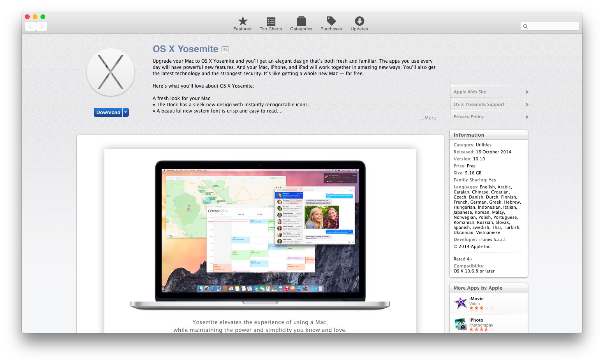Click the 'Price: Free' text
Image resolution: width=604 pixels, height=364 pixels.
[465, 166]
